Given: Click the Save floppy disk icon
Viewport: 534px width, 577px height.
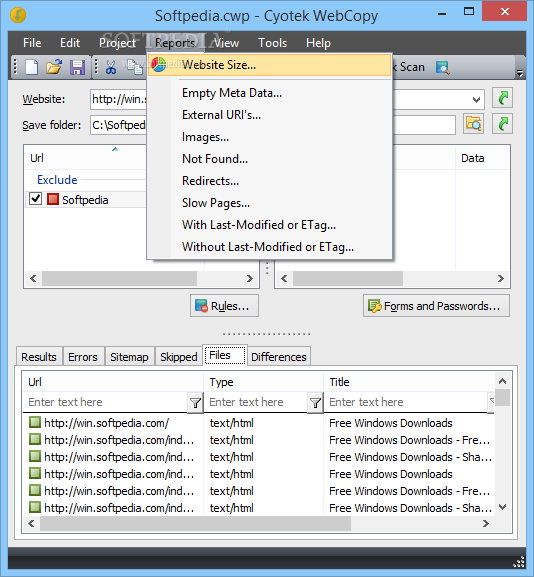Looking at the screenshot, I should (x=77, y=67).
